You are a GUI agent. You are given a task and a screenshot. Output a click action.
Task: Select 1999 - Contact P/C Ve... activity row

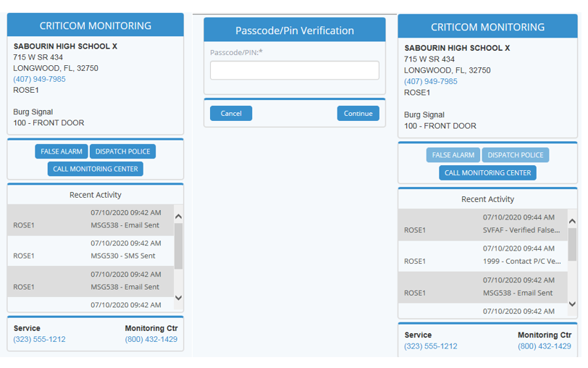pos(482,256)
